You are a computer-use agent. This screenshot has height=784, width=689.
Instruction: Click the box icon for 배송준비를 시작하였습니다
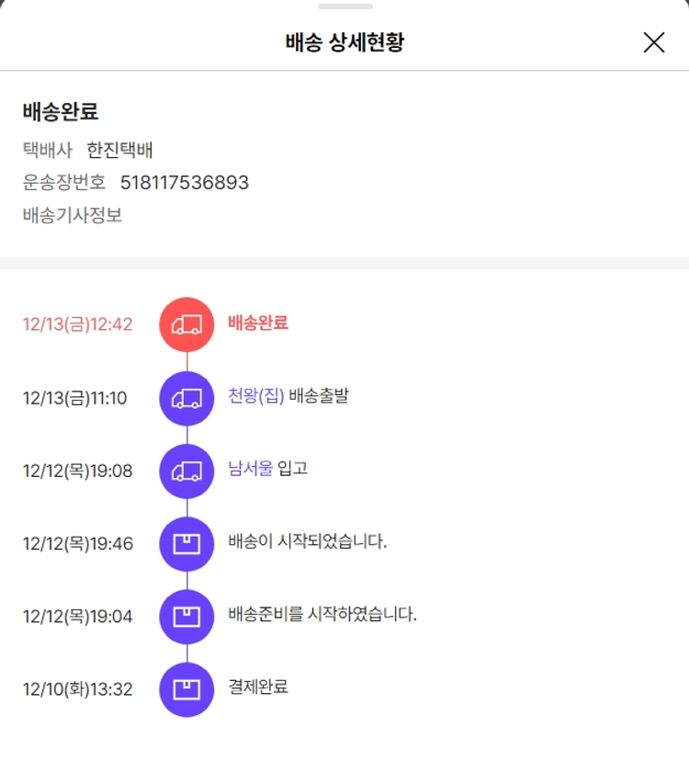click(x=186, y=616)
